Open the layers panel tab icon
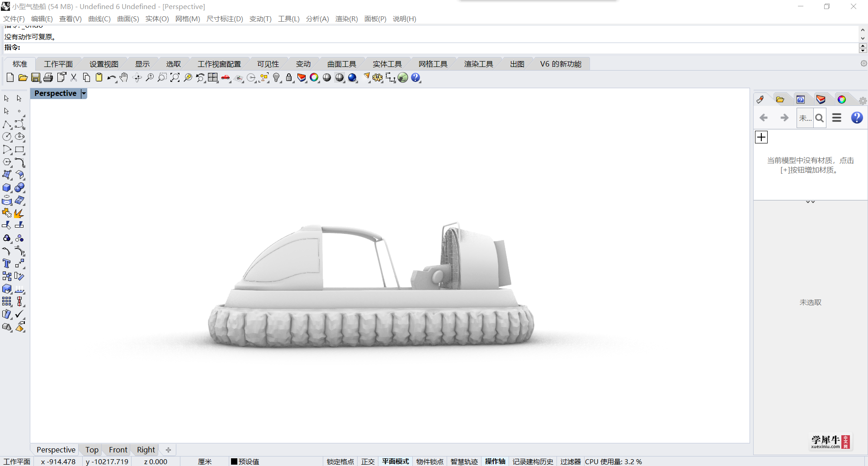 821,100
